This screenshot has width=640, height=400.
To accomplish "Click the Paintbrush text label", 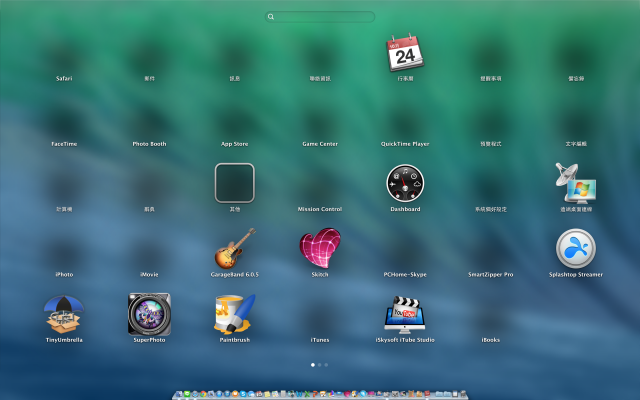I will click(235, 340).
